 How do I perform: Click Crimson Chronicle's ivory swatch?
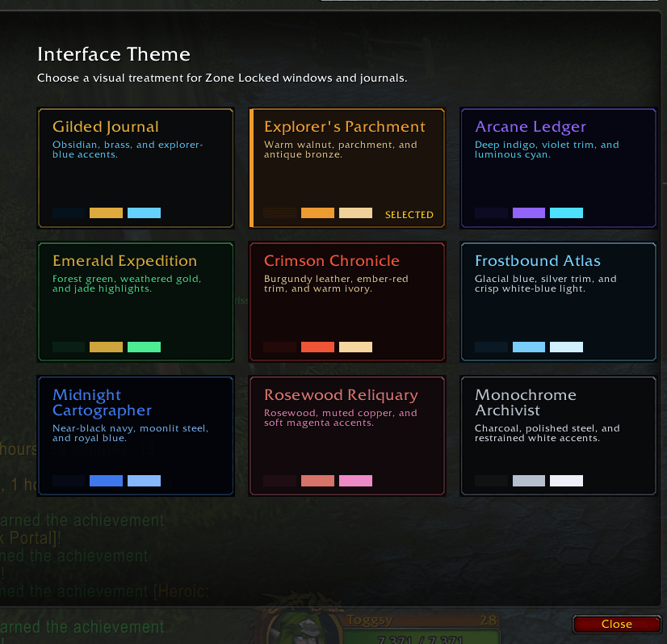(x=355, y=347)
